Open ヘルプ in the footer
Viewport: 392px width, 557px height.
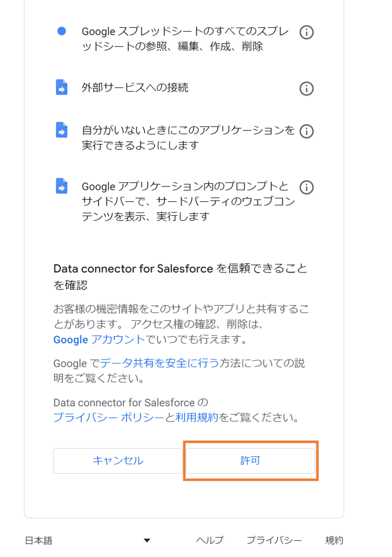coord(210,540)
